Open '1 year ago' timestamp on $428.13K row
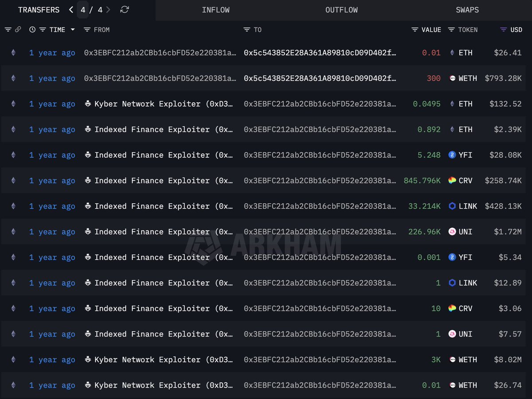 (x=52, y=206)
